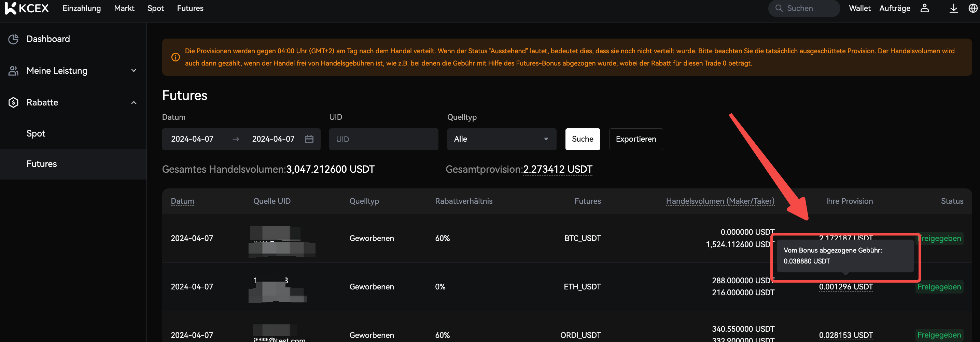
Task: Click the Dashboard pie chart icon
Action: click(x=13, y=39)
